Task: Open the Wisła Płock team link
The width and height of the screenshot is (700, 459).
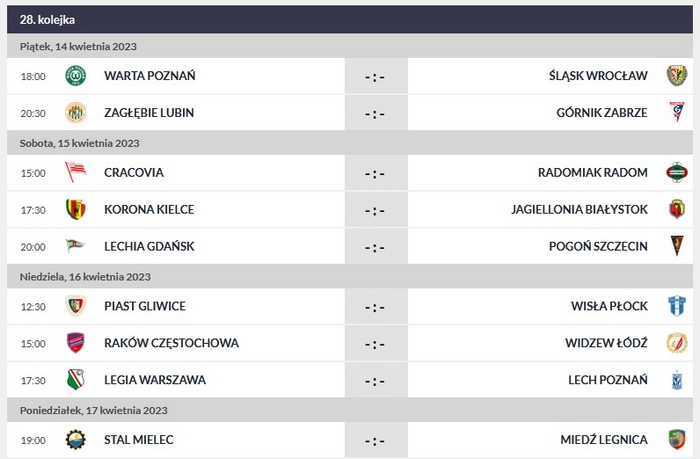Action: (x=611, y=306)
